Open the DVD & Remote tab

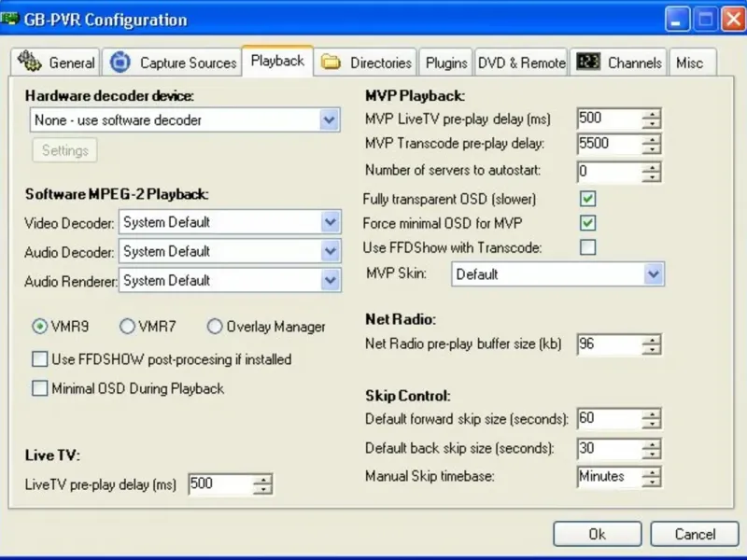[x=521, y=63]
